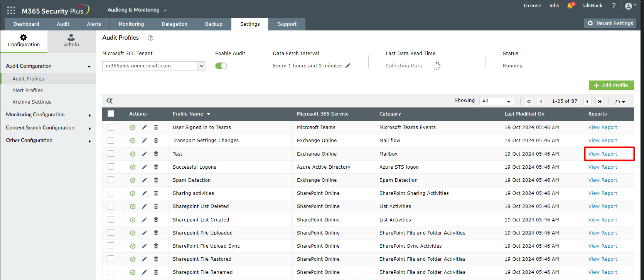
Task: Go to the next page of results
Action: 587,101
